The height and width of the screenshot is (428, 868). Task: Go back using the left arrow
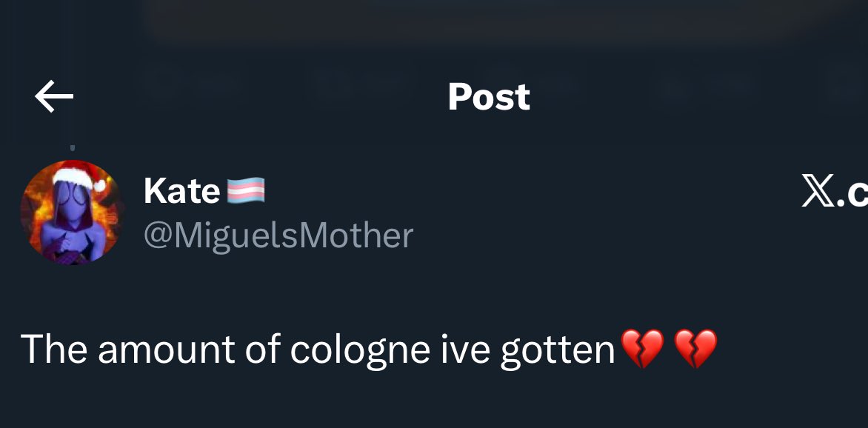pos(54,96)
